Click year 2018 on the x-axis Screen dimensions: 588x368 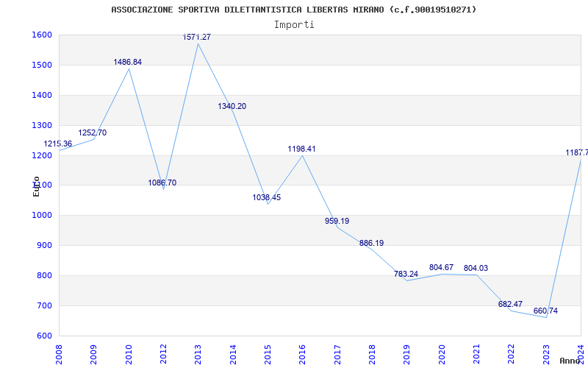tap(372, 355)
